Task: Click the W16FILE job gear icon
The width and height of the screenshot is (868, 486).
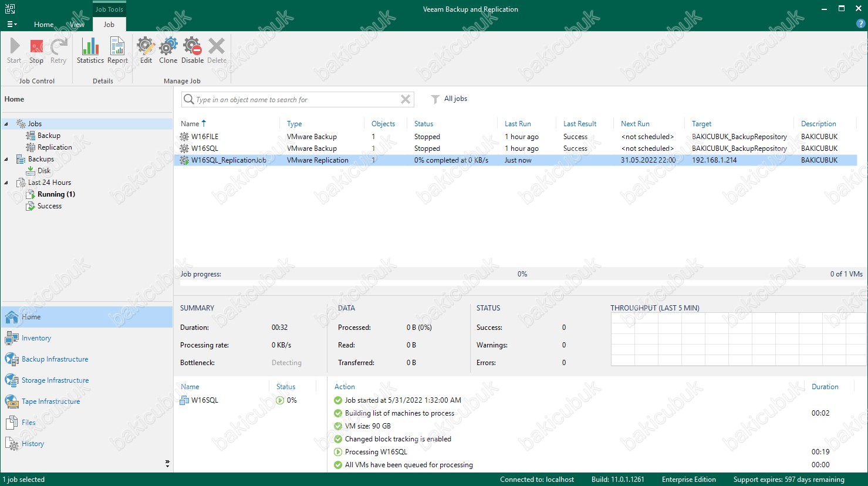Action: coord(184,137)
